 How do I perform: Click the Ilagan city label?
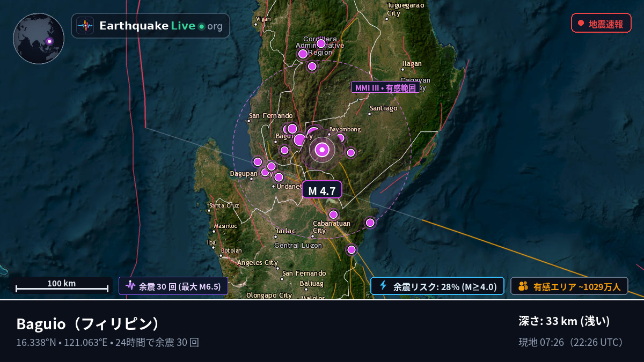(x=412, y=64)
